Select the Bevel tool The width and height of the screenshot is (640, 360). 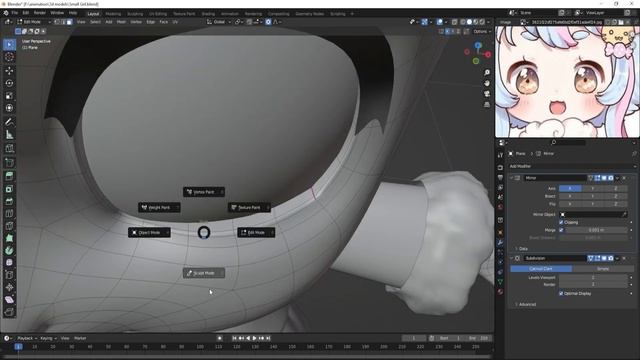click(9, 201)
